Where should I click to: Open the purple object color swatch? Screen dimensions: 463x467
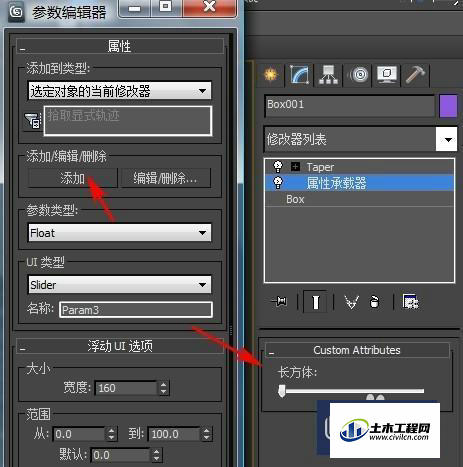pos(448,106)
